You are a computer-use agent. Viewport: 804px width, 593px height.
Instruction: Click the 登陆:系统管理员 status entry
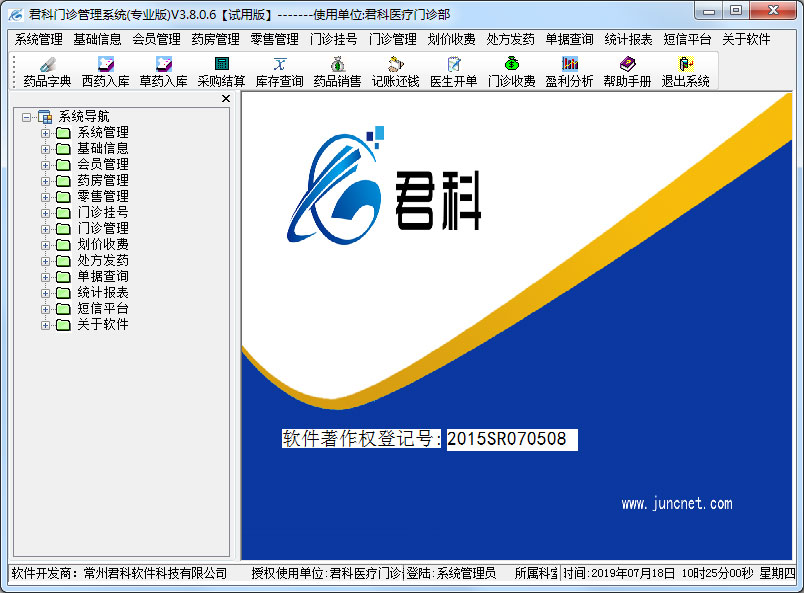point(451,574)
